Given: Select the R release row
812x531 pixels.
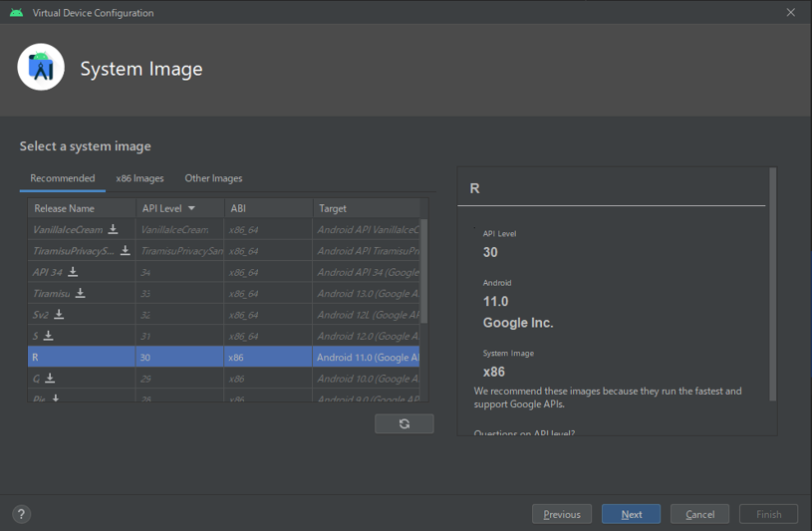Looking at the screenshot, I should (224, 357).
